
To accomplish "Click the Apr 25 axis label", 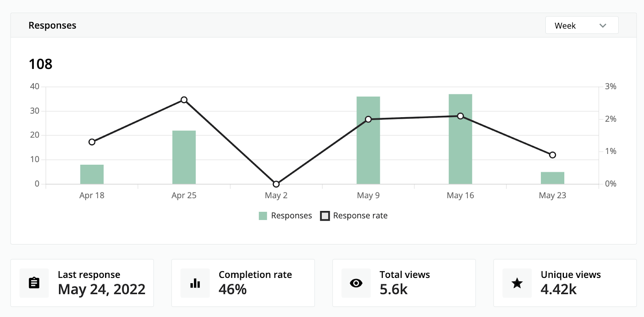I will pyautogui.click(x=184, y=195).
